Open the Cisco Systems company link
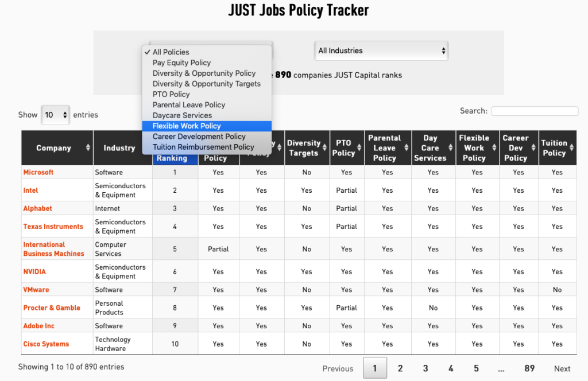The width and height of the screenshot is (588, 381). (46, 344)
